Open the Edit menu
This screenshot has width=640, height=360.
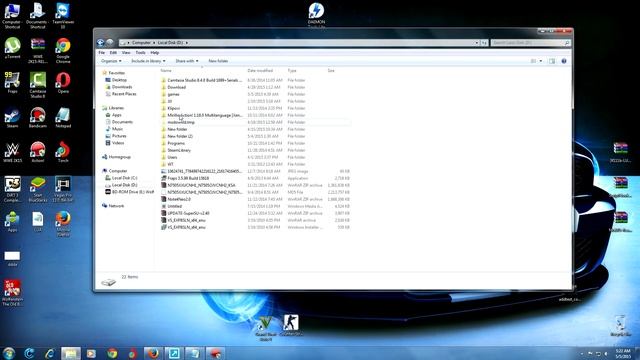pos(113,53)
